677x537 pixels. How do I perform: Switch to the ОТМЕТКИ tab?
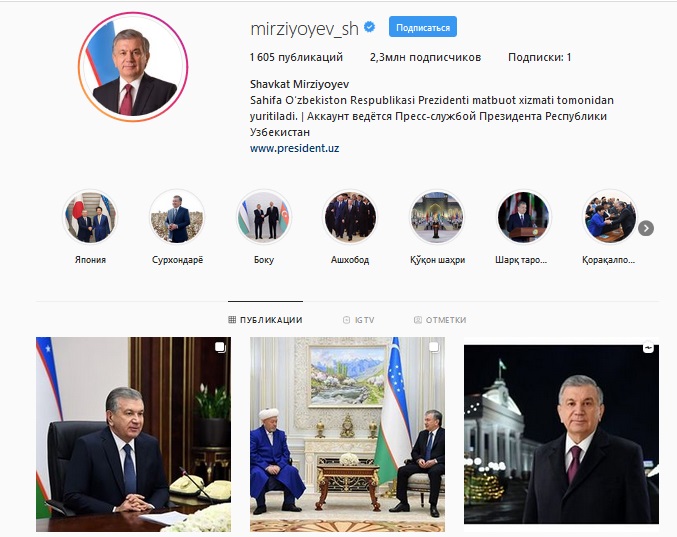click(x=440, y=320)
